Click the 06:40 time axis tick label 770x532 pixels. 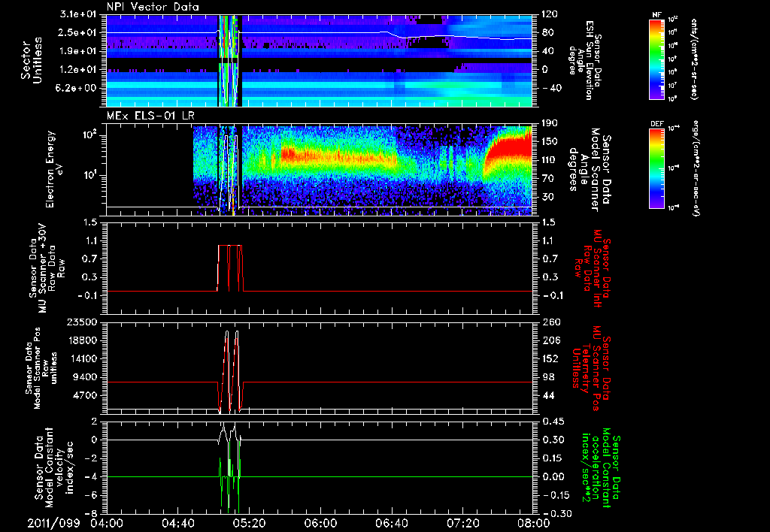pyautogui.click(x=391, y=523)
